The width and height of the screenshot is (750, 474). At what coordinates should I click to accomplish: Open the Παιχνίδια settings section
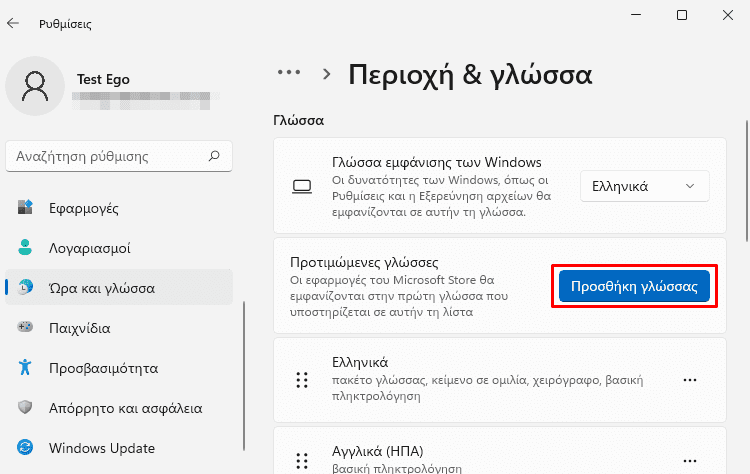119,328
